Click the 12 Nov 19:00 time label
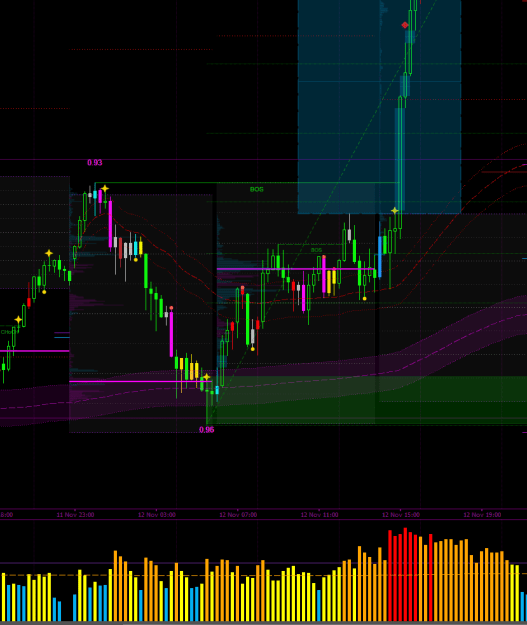The height and width of the screenshot is (625, 527). pos(482,515)
